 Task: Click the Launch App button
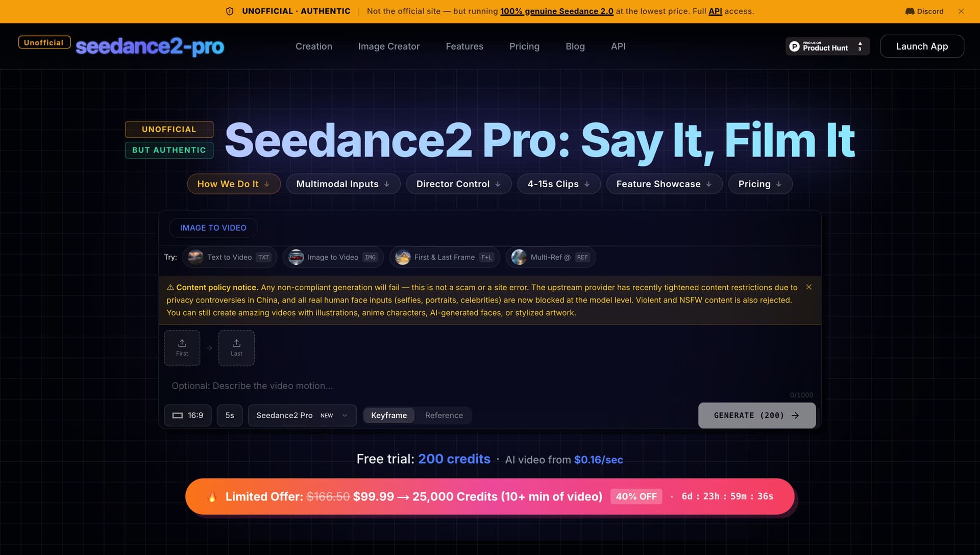pyautogui.click(x=922, y=46)
